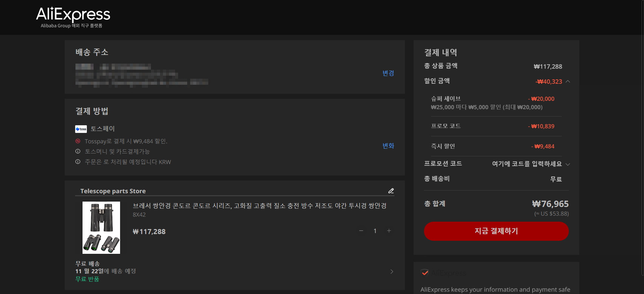The width and height of the screenshot is (644, 294).
Task: Click the info icon next to 토스머니 및 카드결제가능
Action: (78, 151)
